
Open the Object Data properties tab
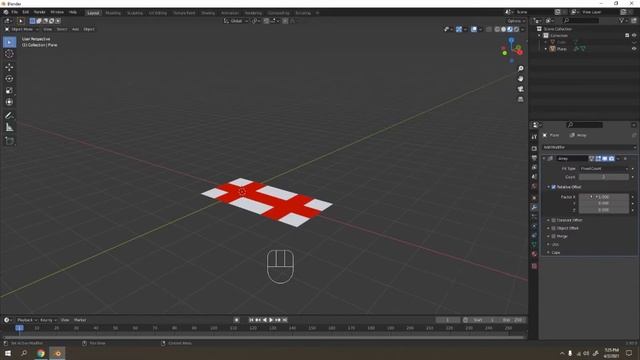click(534, 244)
